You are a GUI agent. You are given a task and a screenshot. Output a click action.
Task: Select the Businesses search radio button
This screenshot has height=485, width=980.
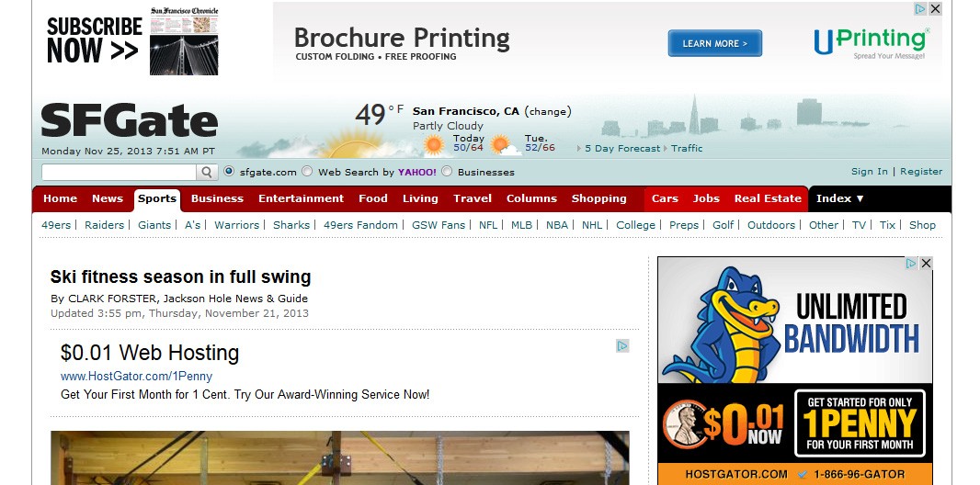click(x=447, y=171)
